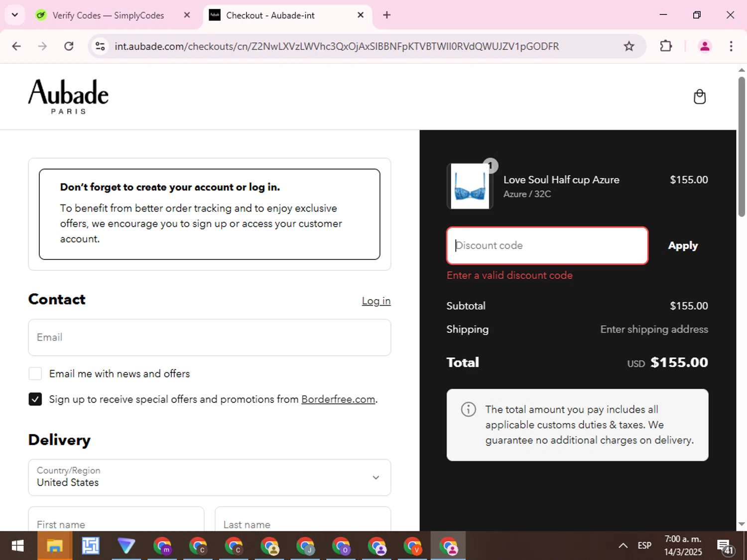Close the Verify Codes SimplyCodes tab
Viewport: 747px width, 560px height.
pyautogui.click(x=187, y=15)
